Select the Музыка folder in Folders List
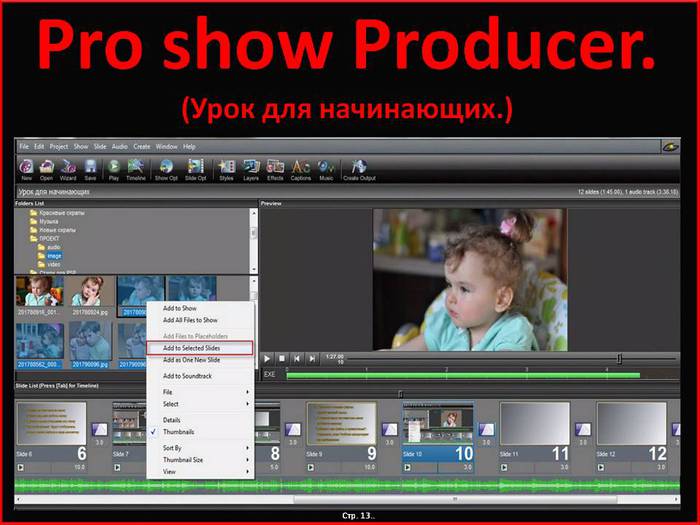Image resolution: width=700 pixels, height=525 pixels. 44,221
